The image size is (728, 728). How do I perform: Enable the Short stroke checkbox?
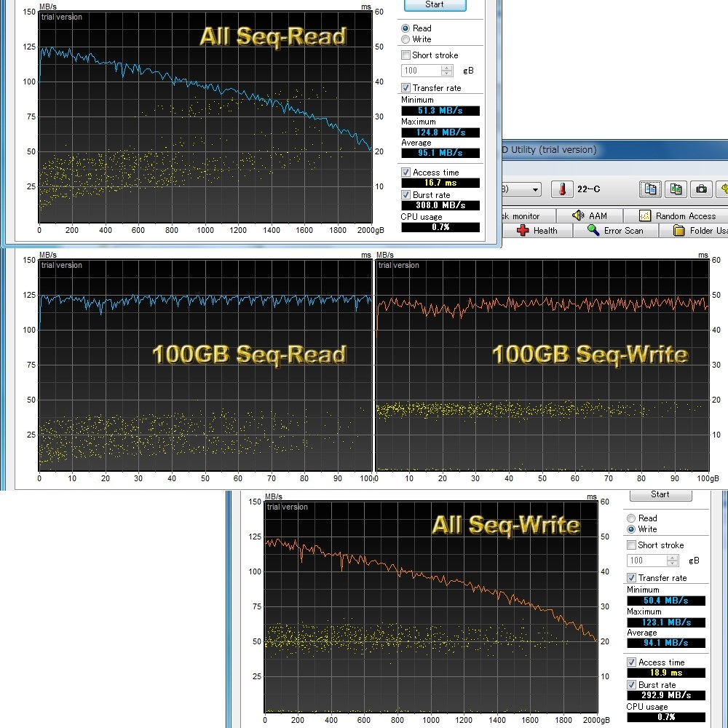(x=405, y=55)
